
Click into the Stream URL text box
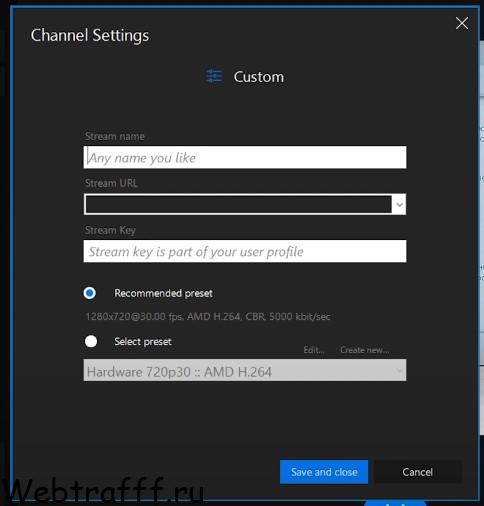238,204
